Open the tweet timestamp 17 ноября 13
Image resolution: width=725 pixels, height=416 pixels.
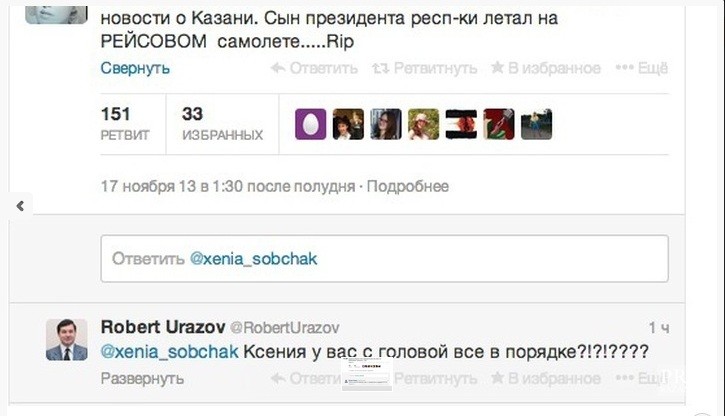coord(228,186)
